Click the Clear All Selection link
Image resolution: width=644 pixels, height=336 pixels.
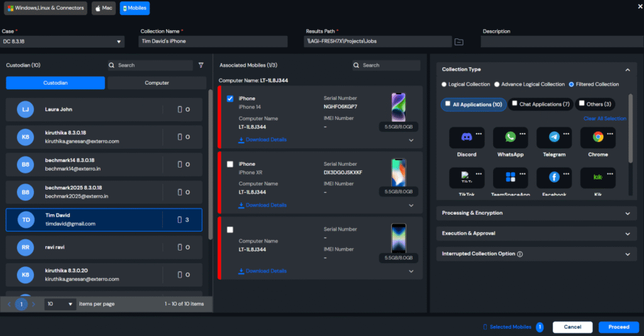click(x=604, y=119)
